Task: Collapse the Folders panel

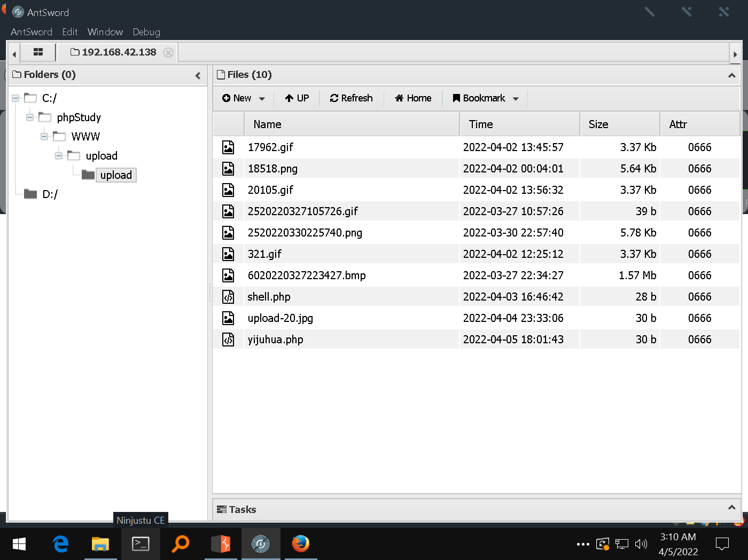Action: 198,75
